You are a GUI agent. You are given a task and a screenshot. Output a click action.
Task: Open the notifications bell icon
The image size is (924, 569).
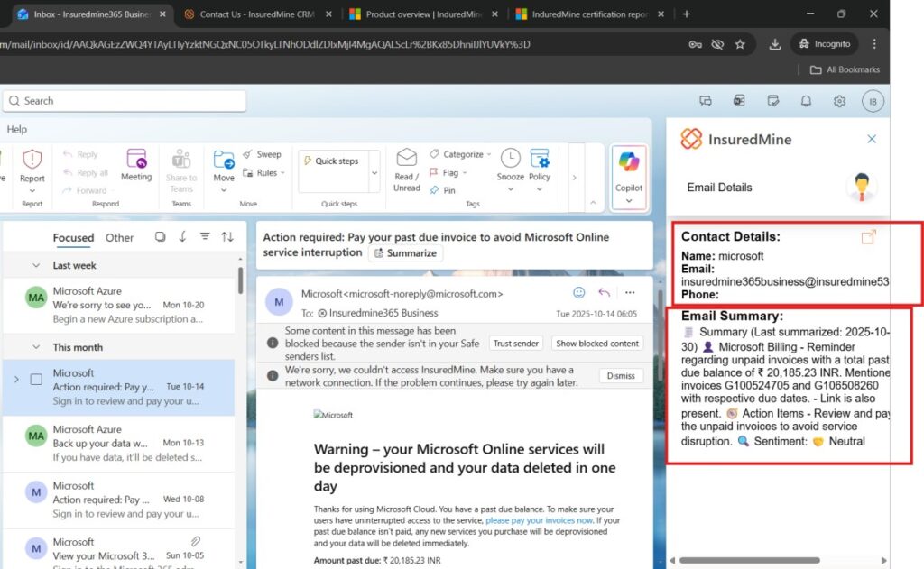(x=806, y=101)
